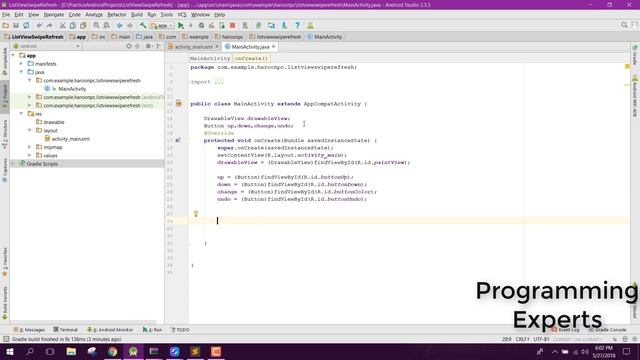The height and width of the screenshot is (360, 640).
Task: Click the Paste toolbar icon
Action: coord(83,25)
